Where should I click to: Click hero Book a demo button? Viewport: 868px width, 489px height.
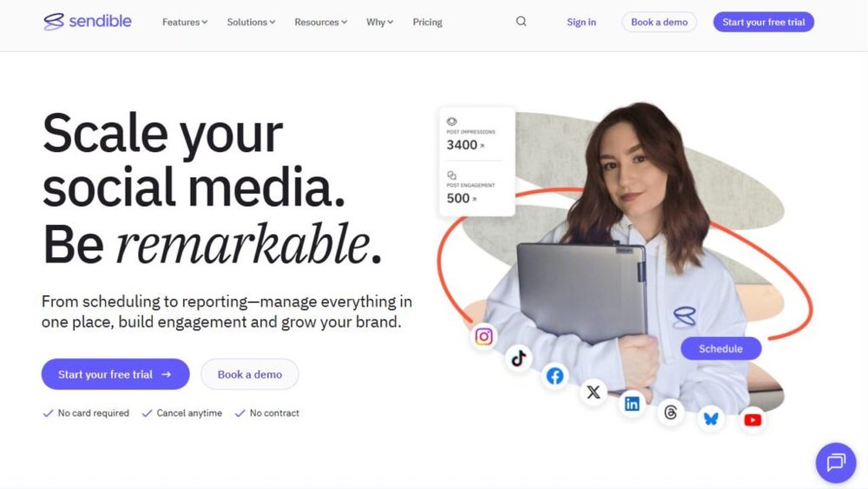(250, 374)
